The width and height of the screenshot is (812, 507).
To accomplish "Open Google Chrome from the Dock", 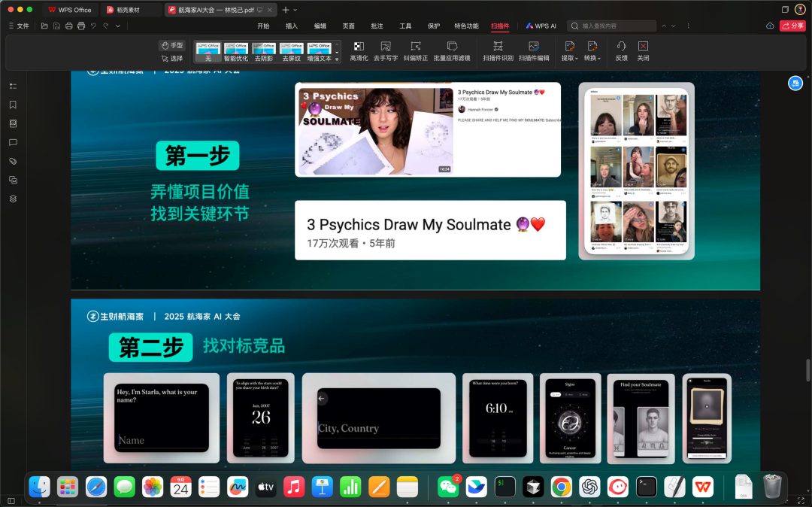I will [562, 487].
